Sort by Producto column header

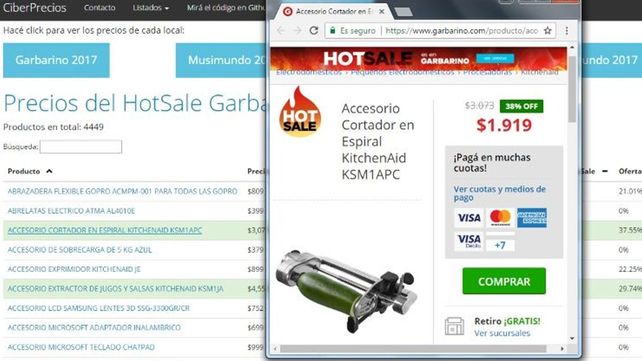point(30,171)
